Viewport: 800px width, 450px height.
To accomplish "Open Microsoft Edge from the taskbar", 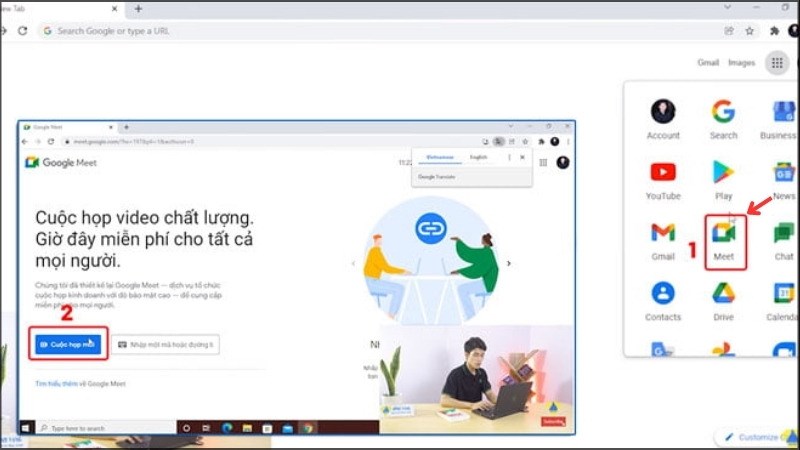I will tap(227, 428).
